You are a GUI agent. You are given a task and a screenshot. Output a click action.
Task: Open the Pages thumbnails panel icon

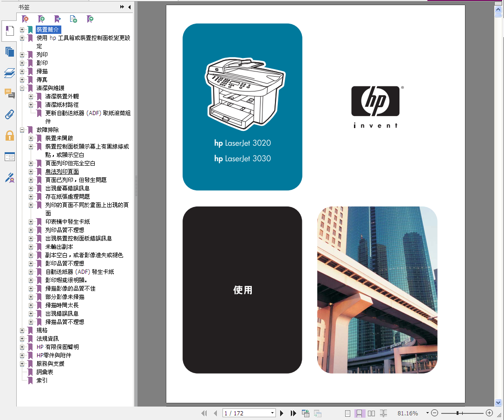(x=10, y=52)
